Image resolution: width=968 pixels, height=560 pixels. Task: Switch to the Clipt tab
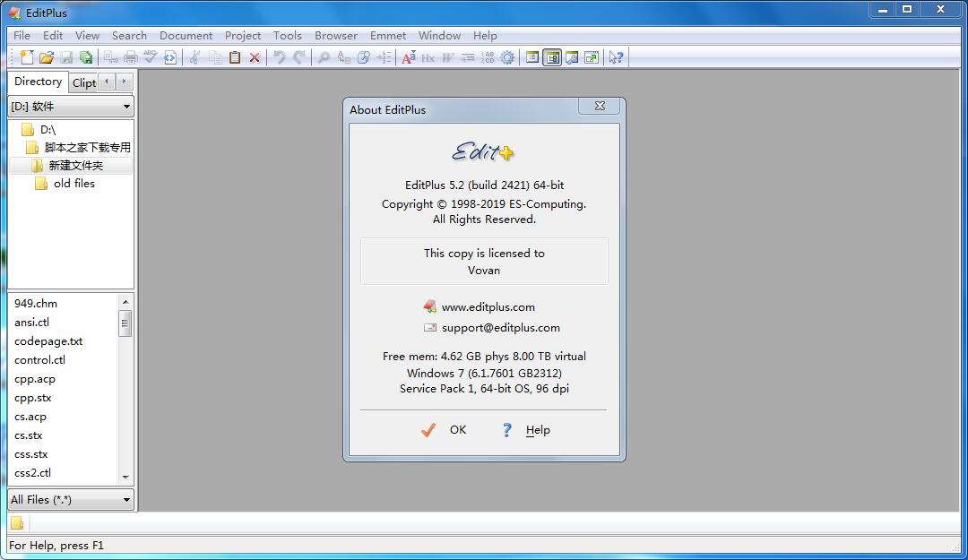click(x=83, y=82)
